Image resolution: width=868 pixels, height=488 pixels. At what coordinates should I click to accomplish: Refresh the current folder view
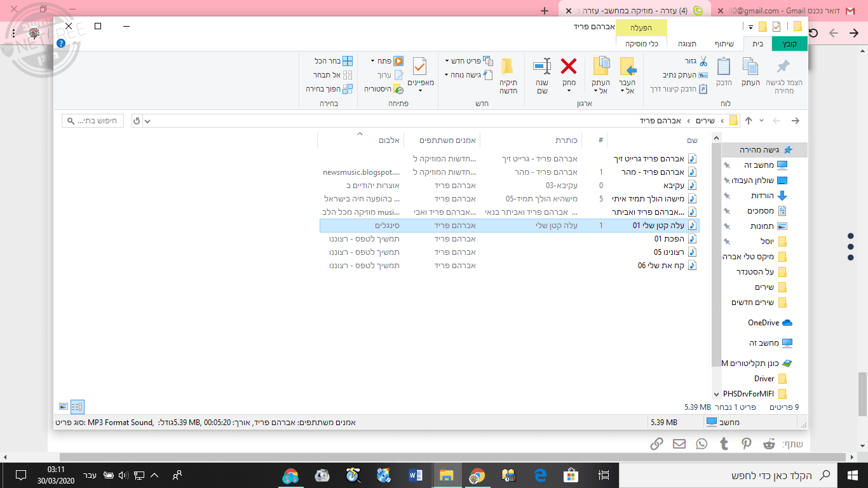point(137,121)
